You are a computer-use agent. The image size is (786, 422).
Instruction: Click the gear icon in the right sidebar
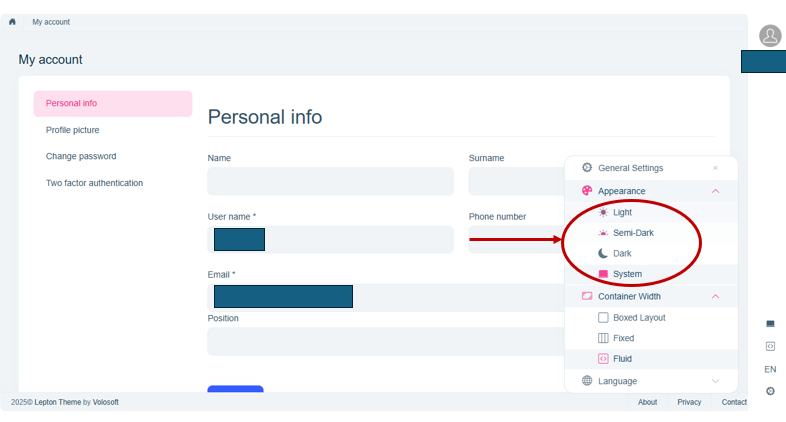[x=770, y=391]
